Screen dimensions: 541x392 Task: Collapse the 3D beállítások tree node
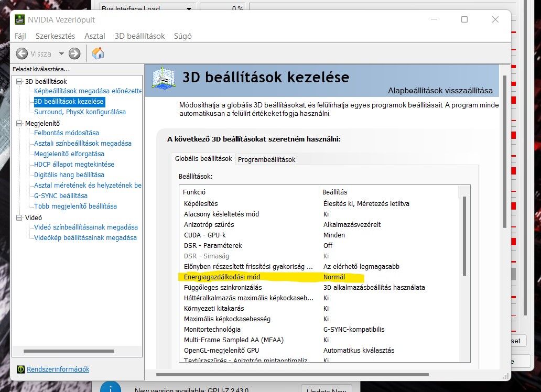tap(19, 81)
